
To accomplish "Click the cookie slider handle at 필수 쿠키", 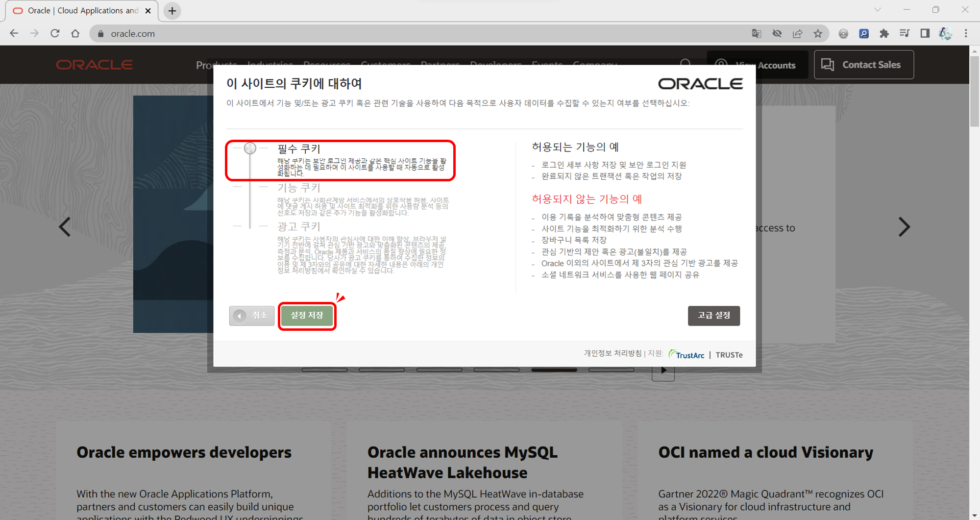I will point(250,148).
